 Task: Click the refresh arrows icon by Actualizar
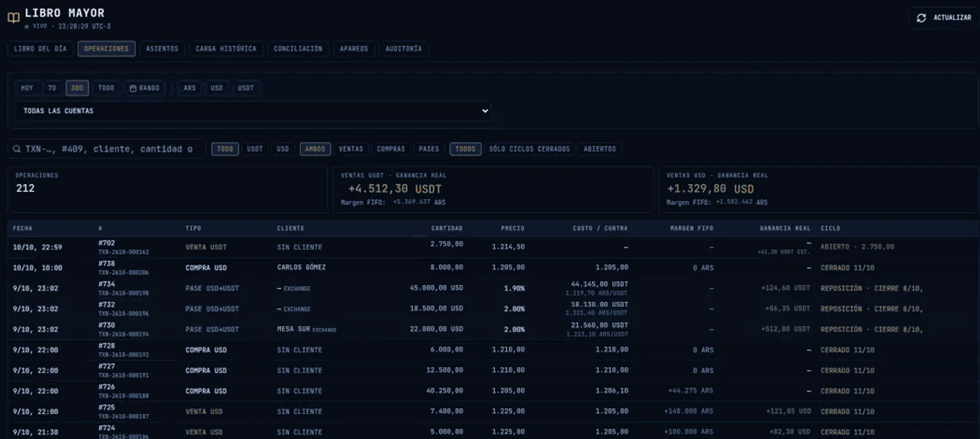tap(921, 18)
